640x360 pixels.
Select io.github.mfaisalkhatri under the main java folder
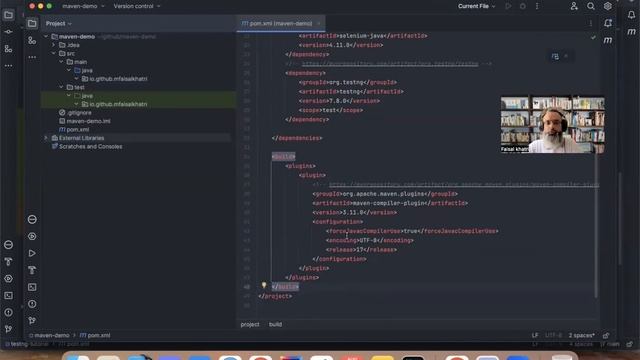click(x=118, y=79)
